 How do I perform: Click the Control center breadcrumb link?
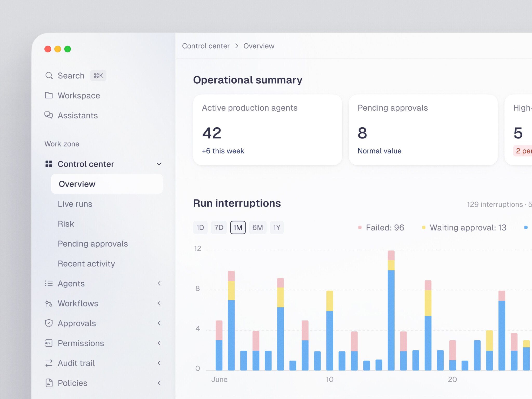pos(206,46)
